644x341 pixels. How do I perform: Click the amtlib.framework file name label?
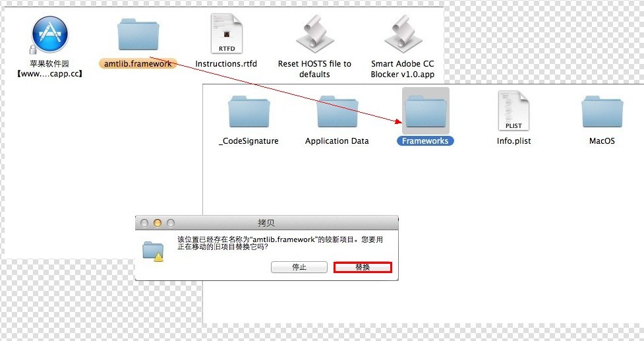tap(138, 64)
